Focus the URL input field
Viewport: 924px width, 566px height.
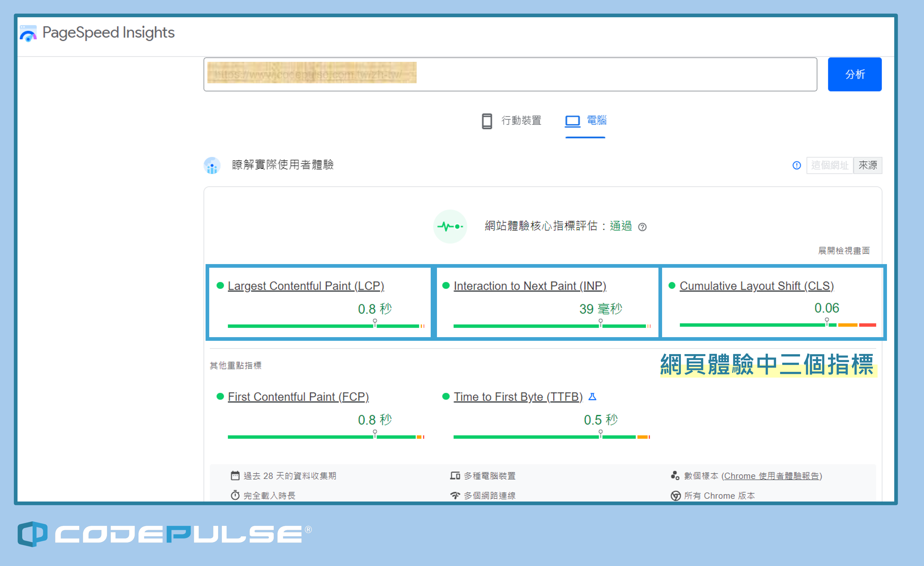click(510, 74)
